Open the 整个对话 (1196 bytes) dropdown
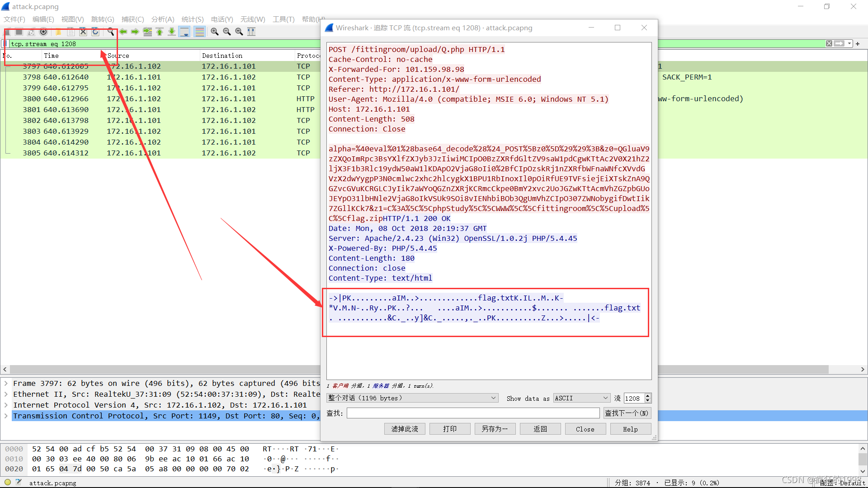Viewport: 868px width, 488px height. [412, 398]
